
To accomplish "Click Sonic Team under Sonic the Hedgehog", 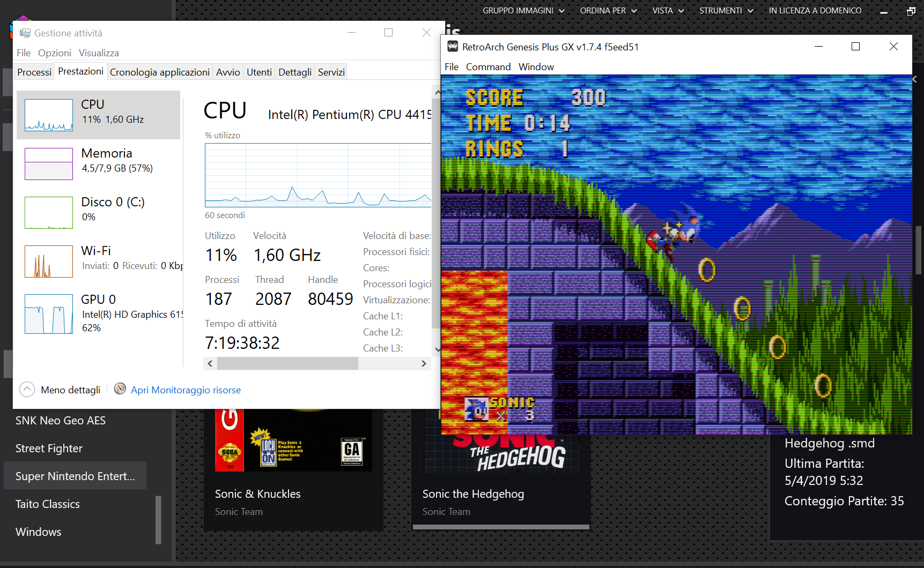I will pyautogui.click(x=446, y=512).
